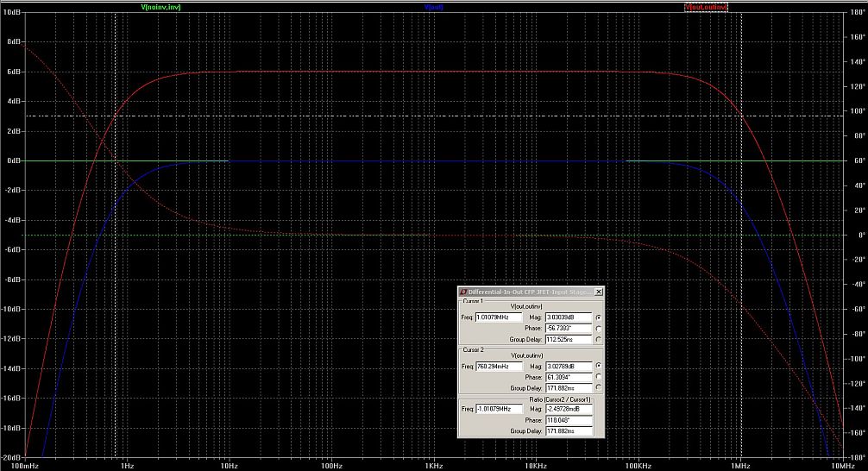Click the cursor dialog title bar text
This screenshot has width=868, height=471.
pyautogui.click(x=530, y=292)
